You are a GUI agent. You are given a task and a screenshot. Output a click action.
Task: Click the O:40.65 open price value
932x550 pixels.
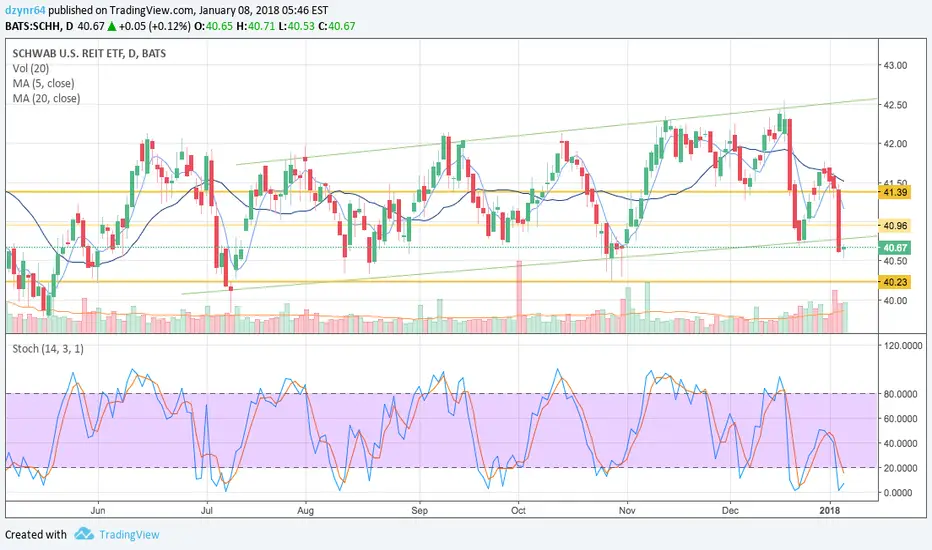click(x=215, y=26)
